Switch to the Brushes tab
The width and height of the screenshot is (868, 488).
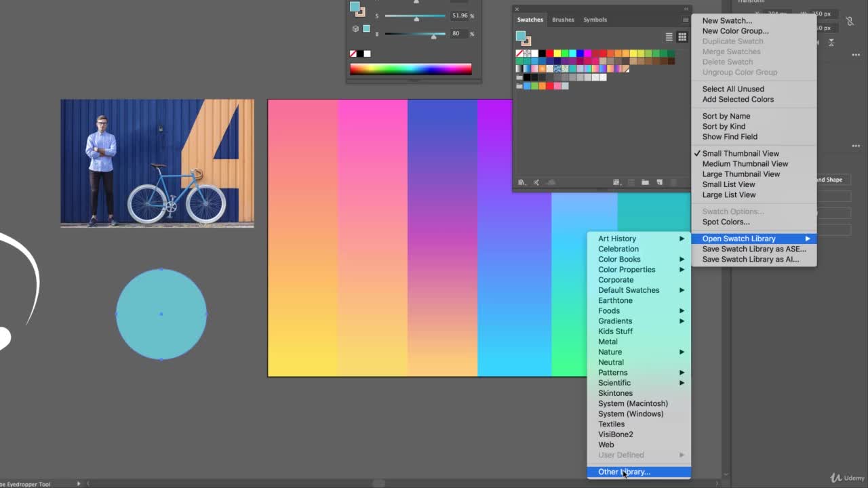click(563, 20)
